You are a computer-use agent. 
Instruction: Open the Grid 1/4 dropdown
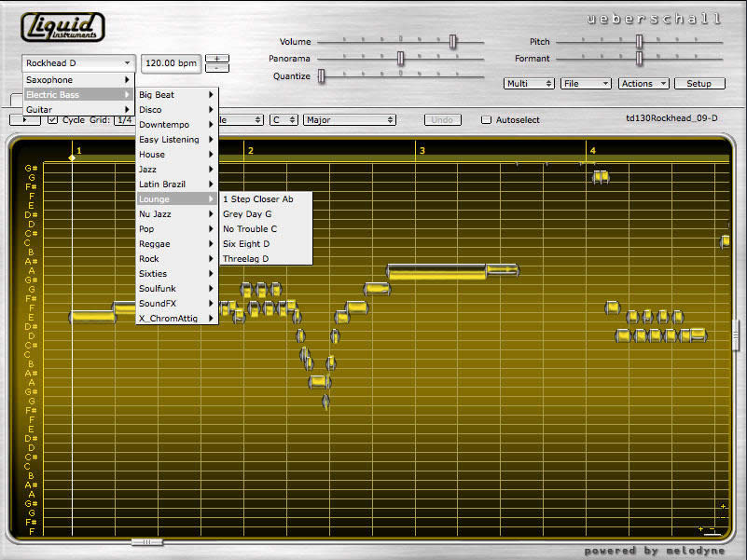click(x=125, y=120)
